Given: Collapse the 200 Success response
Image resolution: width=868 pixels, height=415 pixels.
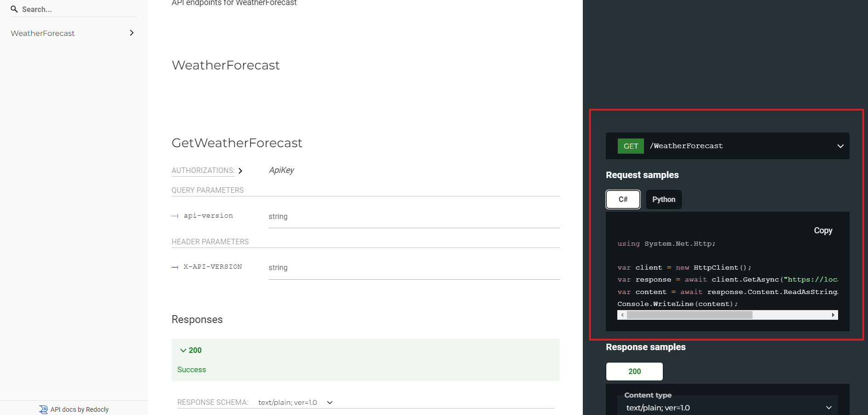Looking at the screenshot, I should pyautogui.click(x=366, y=360).
